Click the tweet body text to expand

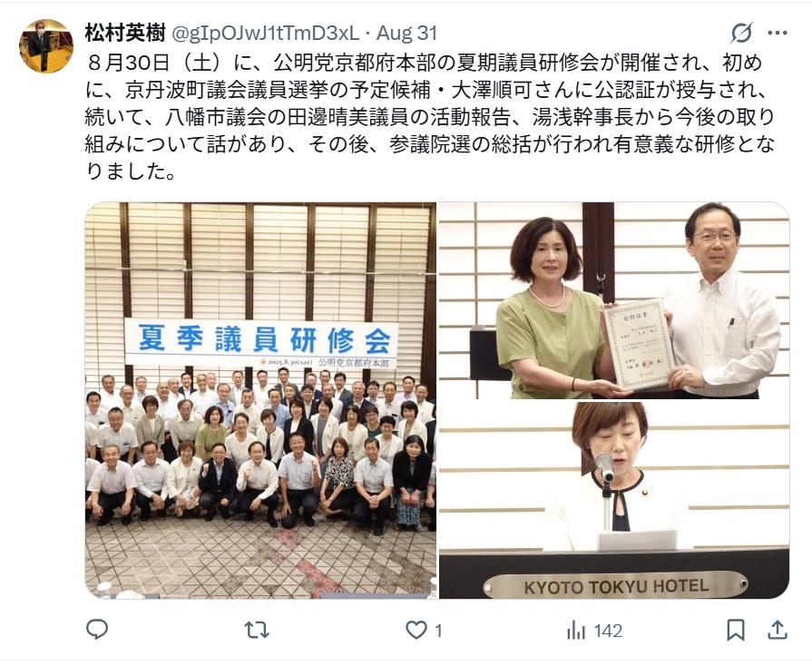pos(430,117)
